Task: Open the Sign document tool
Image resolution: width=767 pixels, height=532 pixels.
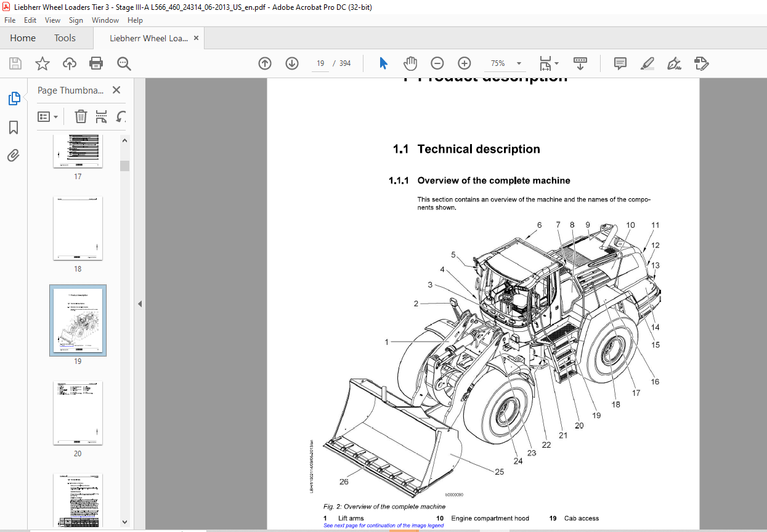Action: coord(674,63)
